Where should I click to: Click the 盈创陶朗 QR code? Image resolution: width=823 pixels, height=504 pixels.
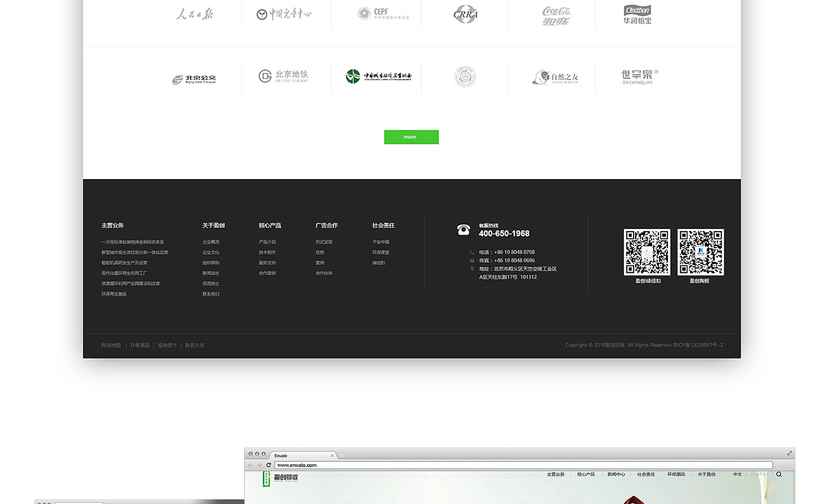[x=701, y=252]
